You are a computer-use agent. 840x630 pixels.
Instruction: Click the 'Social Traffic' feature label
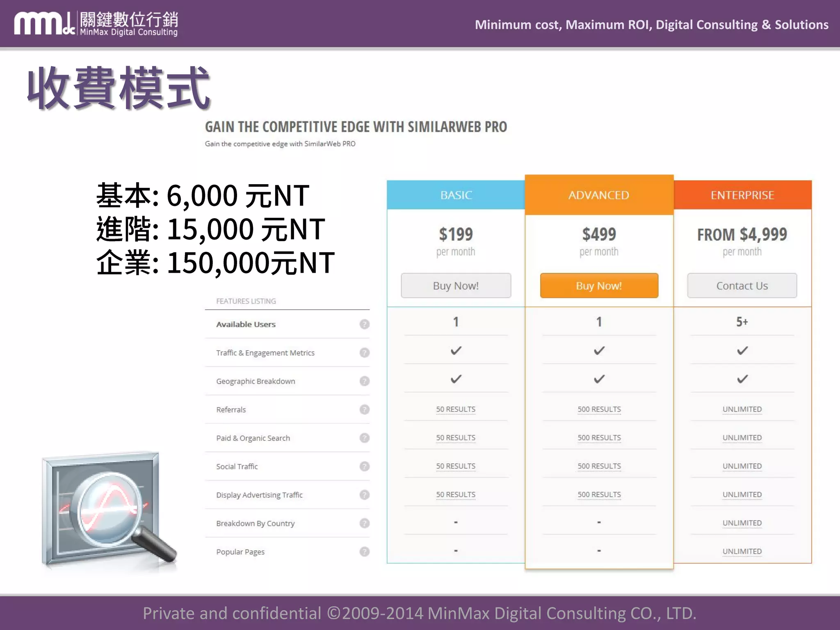237,466
